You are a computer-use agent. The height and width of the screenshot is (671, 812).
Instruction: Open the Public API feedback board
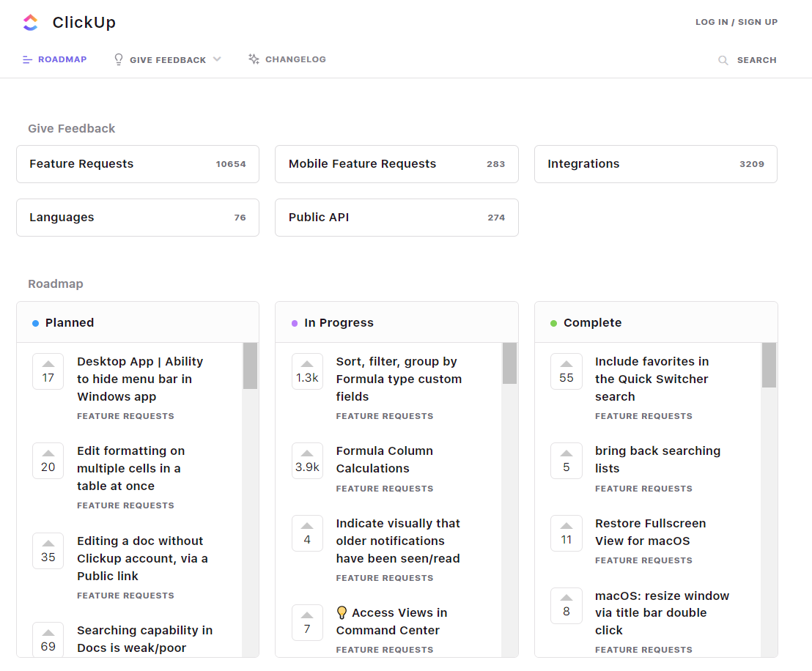(396, 218)
